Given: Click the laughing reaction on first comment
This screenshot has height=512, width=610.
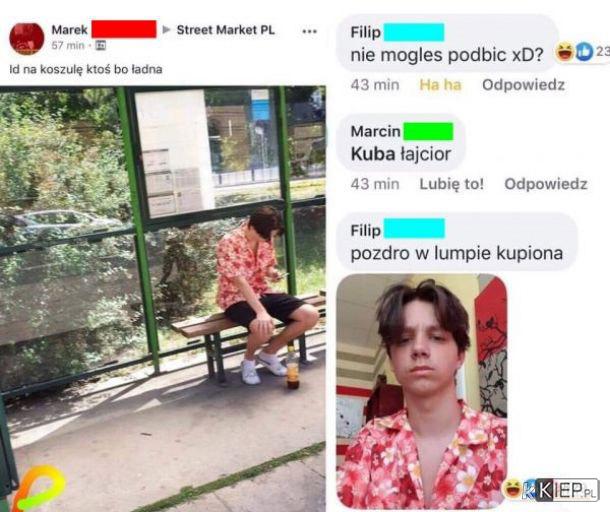Looking at the screenshot, I should [x=564, y=52].
